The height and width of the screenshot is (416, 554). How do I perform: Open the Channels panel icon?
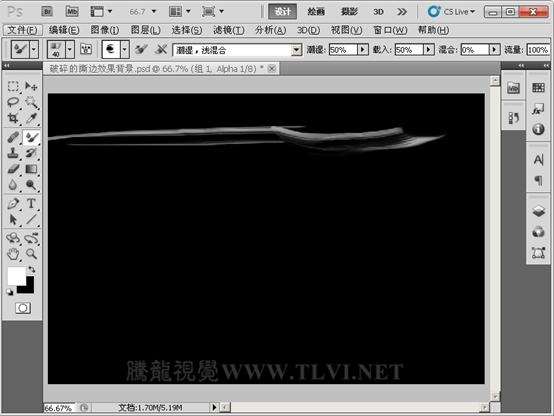538,232
